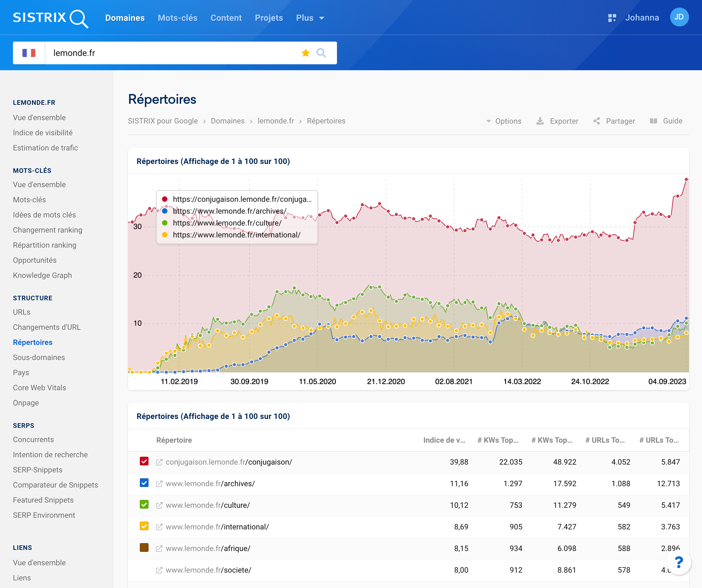Open the Mots-clés top menu
This screenshot has height=588, width=702.
tap(177, 18)
